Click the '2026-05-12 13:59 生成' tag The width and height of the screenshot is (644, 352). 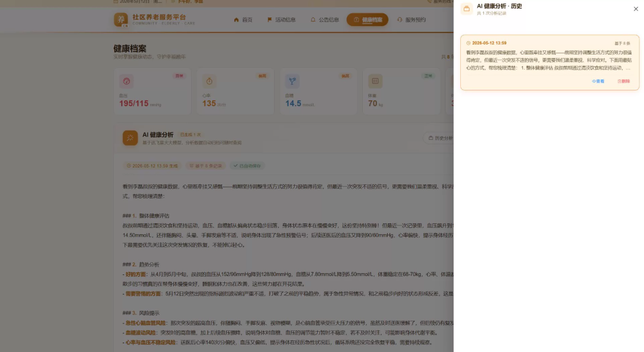point(152,166)
